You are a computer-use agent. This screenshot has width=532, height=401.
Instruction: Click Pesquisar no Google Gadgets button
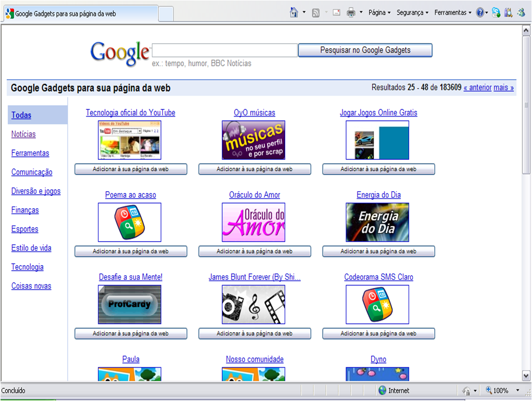click(365, 50)
